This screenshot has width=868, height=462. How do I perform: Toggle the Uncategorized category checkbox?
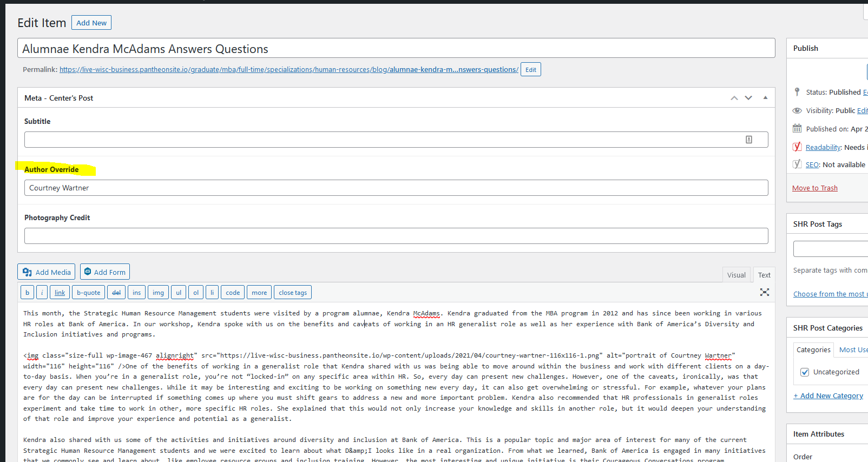(x=805, y=372)
